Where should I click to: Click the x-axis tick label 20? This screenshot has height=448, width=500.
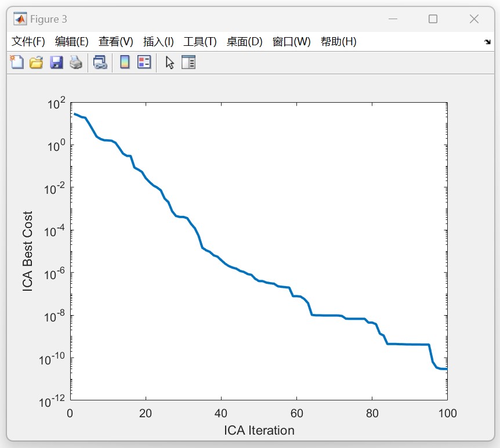tap(146, 414)
